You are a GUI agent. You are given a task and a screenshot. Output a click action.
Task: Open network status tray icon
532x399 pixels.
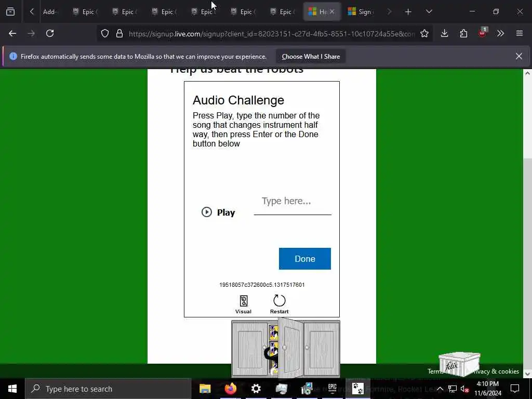coord(453,389)
